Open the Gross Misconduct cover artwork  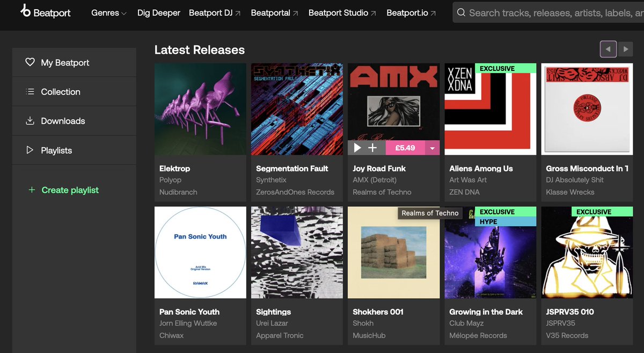[x=587, y=109]
